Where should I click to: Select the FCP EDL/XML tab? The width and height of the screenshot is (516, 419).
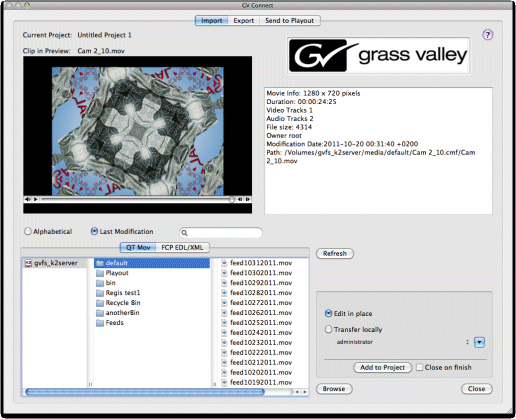(182, 247)
